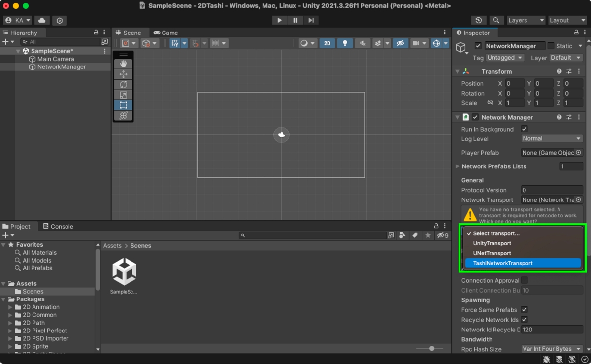
Task: Toggle Force Same Prefabs checkbox
Action: (525, 310)
